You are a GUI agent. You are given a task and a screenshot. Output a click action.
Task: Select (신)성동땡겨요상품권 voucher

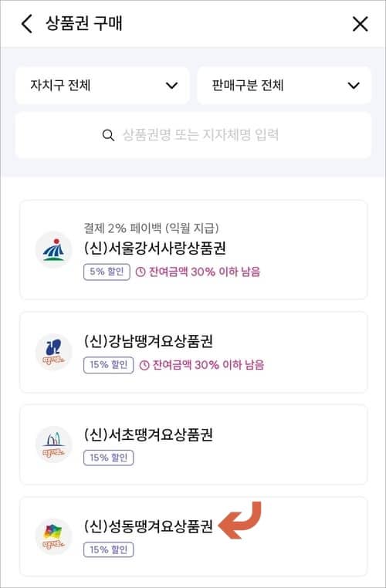[193, 536]
